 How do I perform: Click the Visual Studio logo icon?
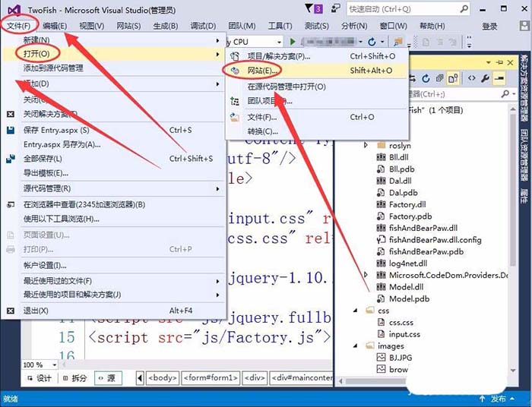pos(14,10)
